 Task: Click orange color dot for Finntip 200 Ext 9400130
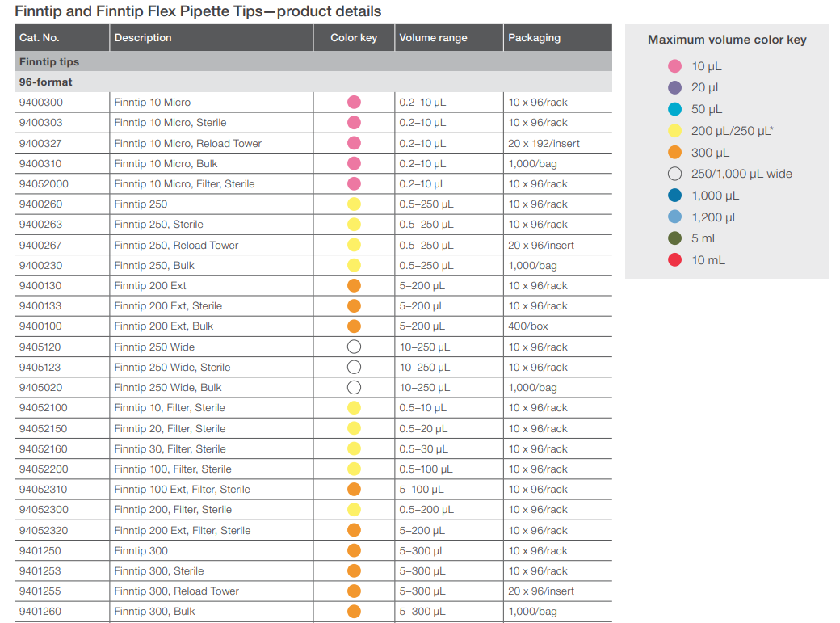(354, 286)
